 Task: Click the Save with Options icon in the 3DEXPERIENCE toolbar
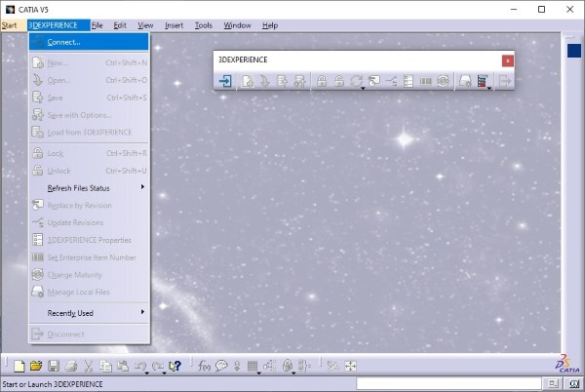(x=299, y=81)
